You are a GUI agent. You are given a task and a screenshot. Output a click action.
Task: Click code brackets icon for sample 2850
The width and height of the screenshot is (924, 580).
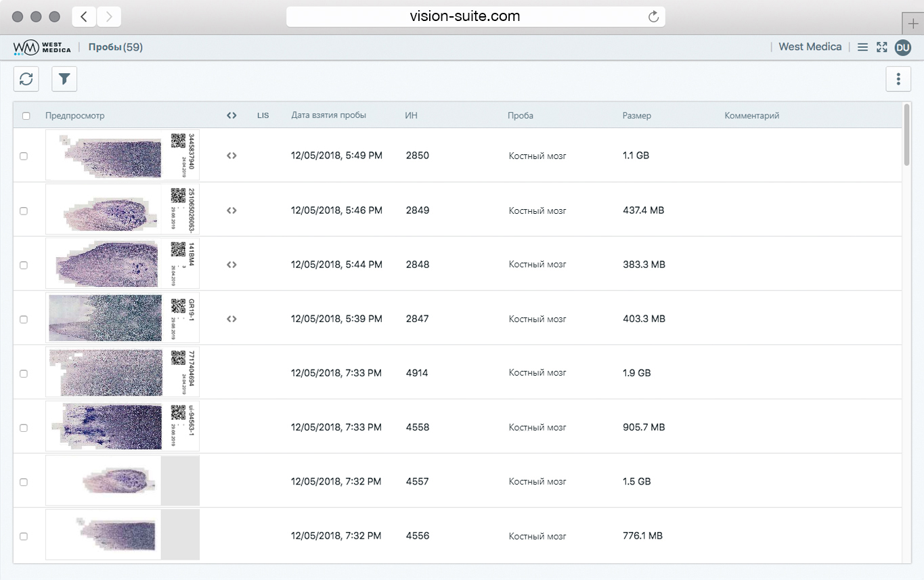[232, 156]
